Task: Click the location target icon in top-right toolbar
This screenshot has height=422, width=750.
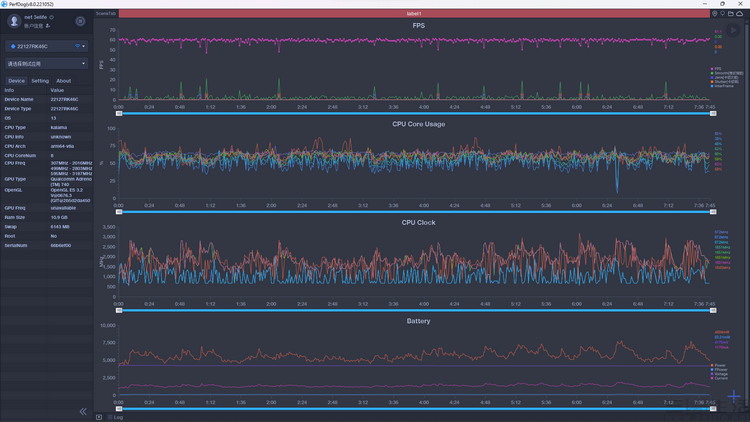Action: click(715, 14)
